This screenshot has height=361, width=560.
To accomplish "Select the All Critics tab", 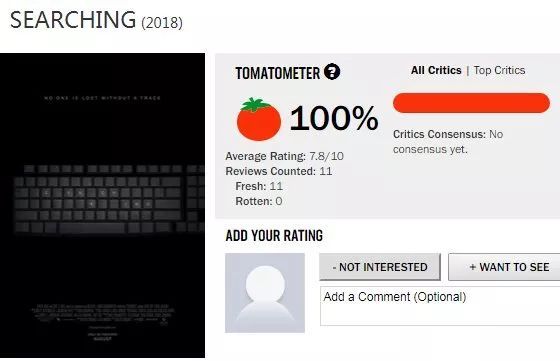I will [436, 70].
